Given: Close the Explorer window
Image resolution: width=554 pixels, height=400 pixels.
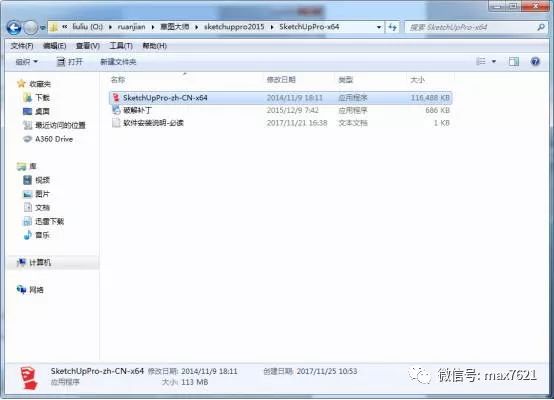Looking at the screenshot, I should [x=536, y=6].
